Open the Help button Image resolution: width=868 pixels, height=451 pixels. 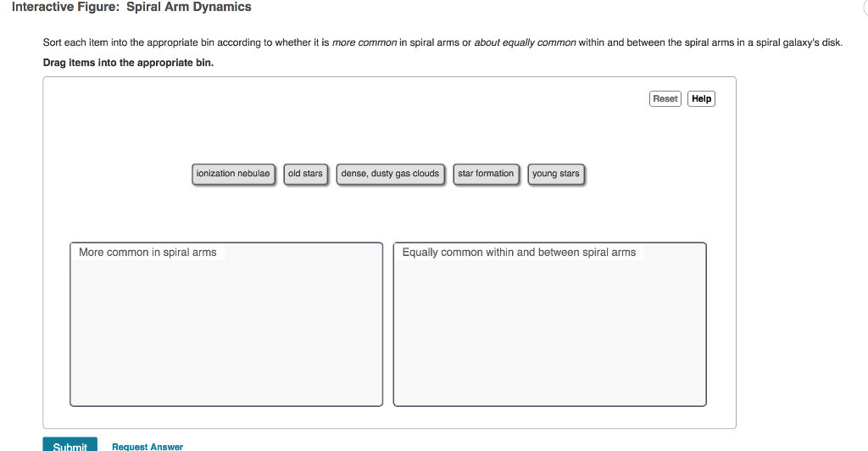(701, 98)
